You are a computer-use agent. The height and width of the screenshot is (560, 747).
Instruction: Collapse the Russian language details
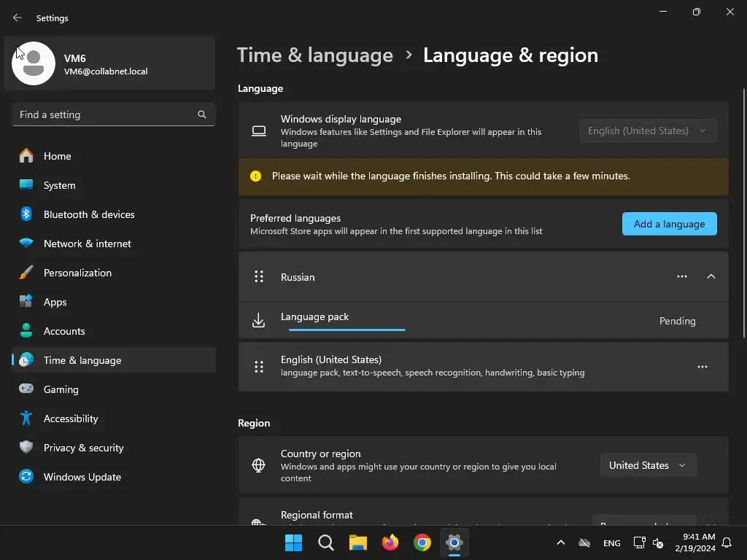point(711,276)
